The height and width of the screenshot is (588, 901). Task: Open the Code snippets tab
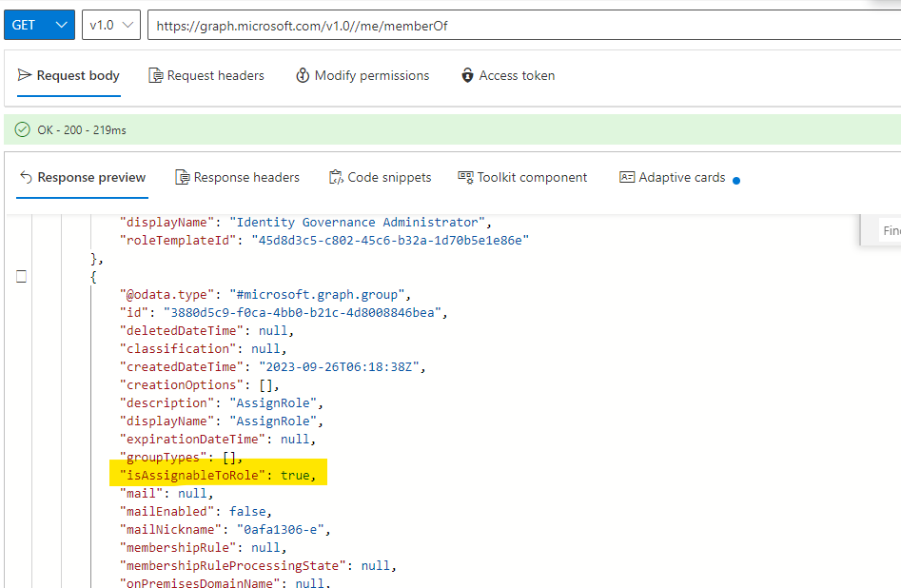pos(380,177)
